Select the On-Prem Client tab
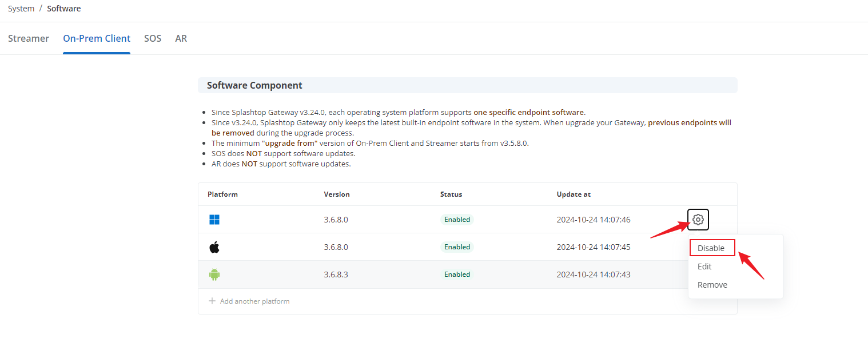Image resolution: width=868 pixels, height=354 pixels. [x=97, y=38]
